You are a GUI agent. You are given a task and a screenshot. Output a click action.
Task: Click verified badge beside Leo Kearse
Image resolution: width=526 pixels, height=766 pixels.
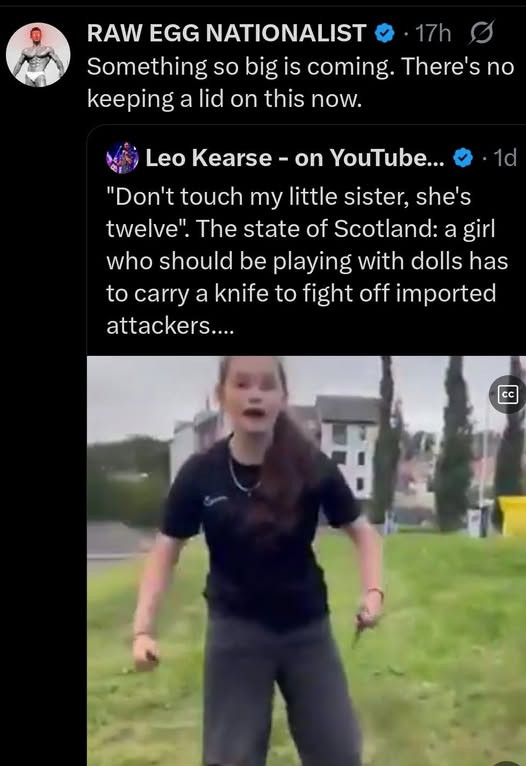coord(463,158)
